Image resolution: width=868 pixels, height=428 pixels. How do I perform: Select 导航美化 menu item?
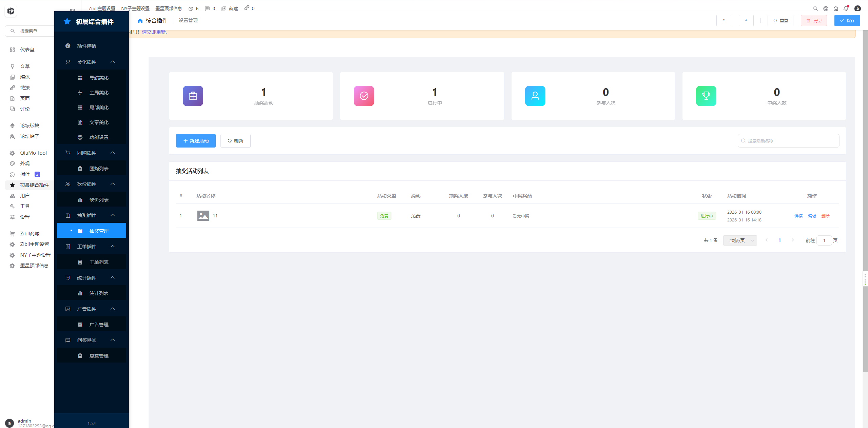(x=98, y=78)
